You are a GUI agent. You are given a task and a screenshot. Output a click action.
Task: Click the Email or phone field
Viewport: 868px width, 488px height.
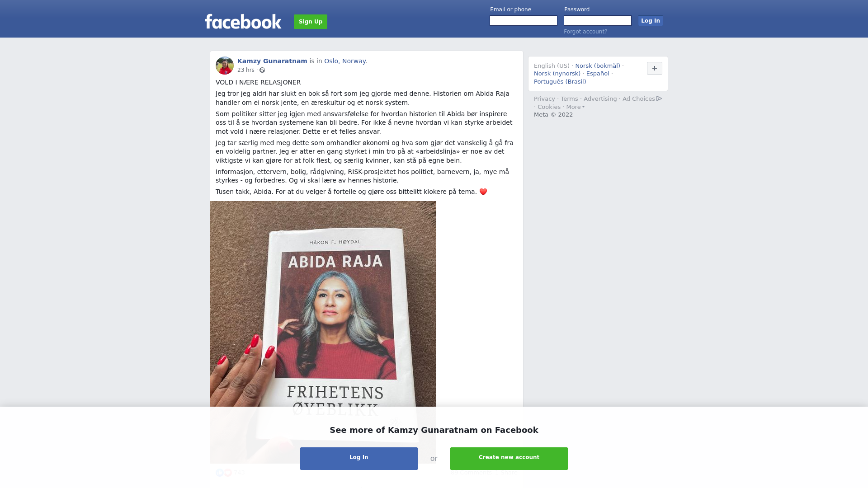coord(524,21)
